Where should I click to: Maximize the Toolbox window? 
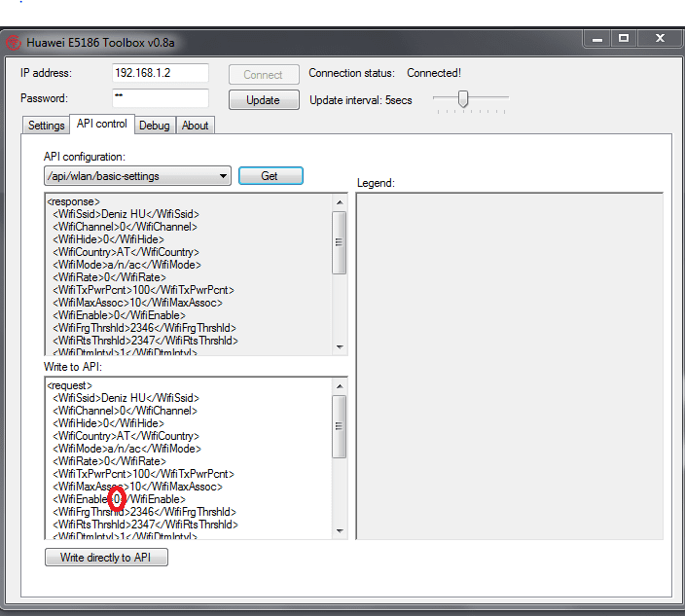(624, 39)
